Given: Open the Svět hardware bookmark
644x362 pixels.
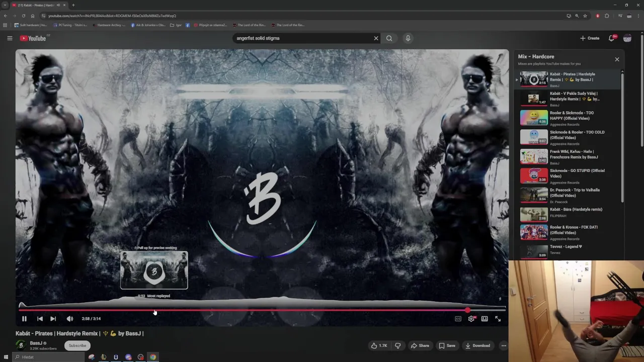Looking at the screenshot, I should pos(31,25).
